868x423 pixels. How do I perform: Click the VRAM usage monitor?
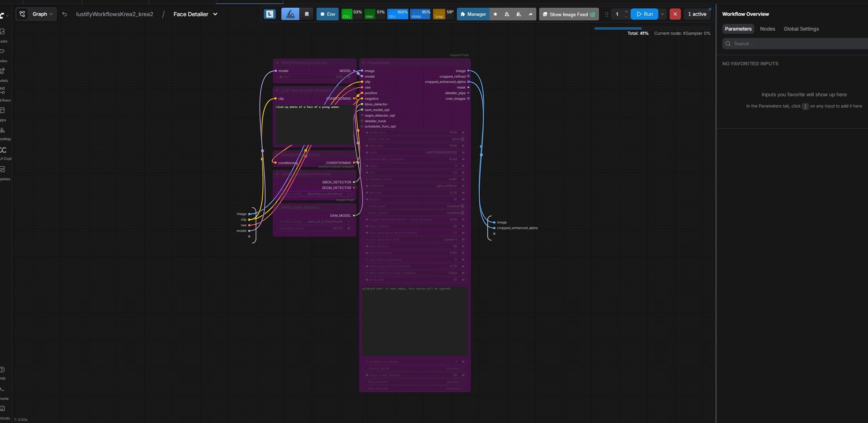tap(421, 14)
